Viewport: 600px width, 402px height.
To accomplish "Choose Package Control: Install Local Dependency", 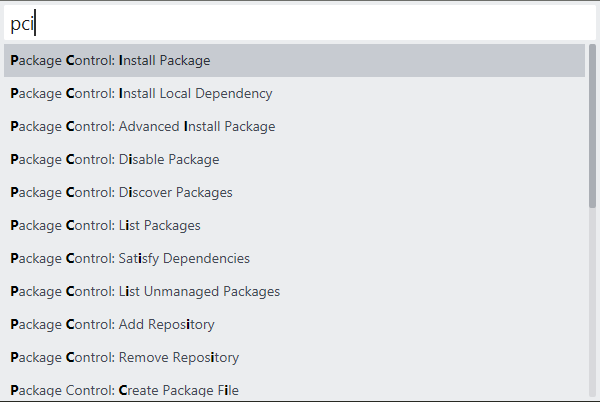I will pos(294,93).
